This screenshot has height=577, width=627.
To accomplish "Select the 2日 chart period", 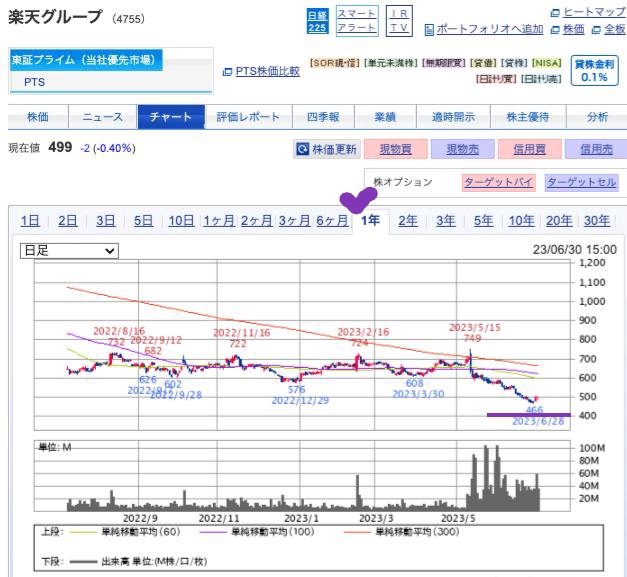I will [x=68, y=220].
